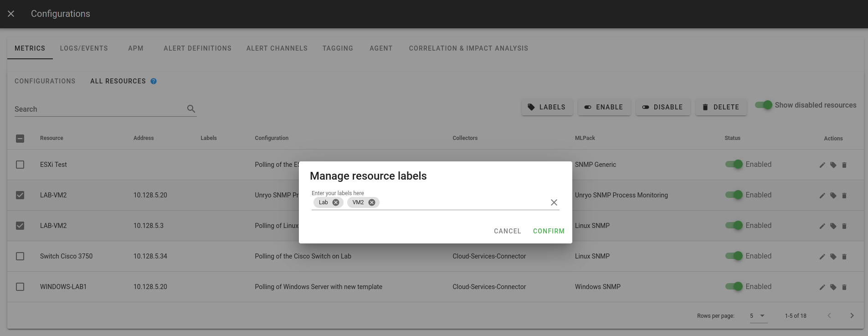This screenshot has width=868, height=336.
Task: Edit the ESXi Test resource
Action: pos(822,165)
